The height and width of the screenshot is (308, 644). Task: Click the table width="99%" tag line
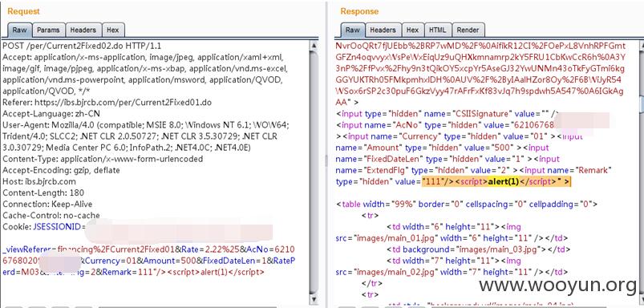click(x=467, y=204)
